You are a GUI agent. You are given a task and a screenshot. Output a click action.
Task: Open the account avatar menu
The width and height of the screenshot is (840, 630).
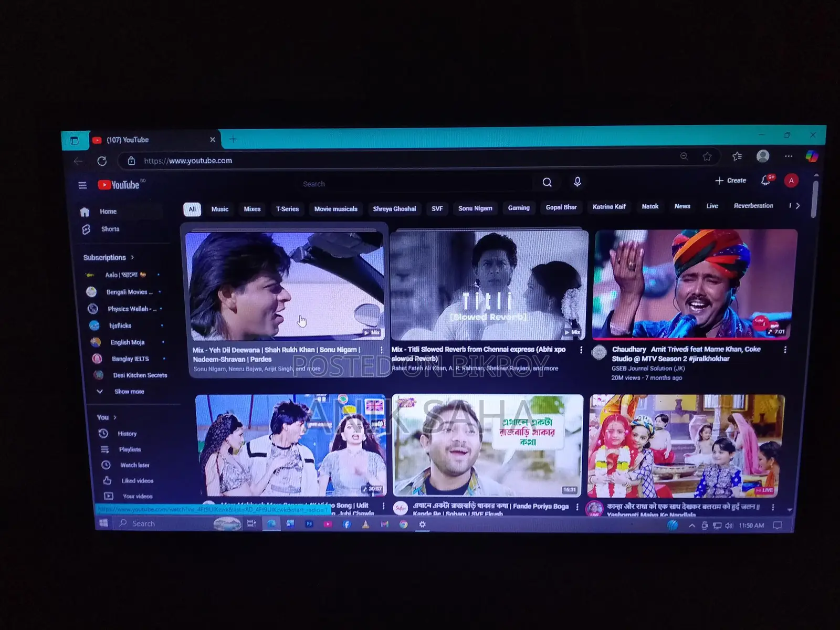(791, 181)
